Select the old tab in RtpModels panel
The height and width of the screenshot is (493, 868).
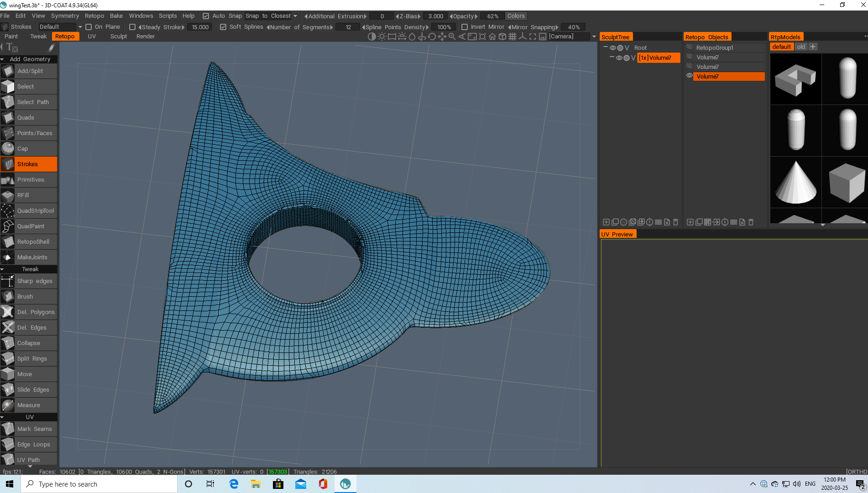pyautogui.click(x=801, y=46)
